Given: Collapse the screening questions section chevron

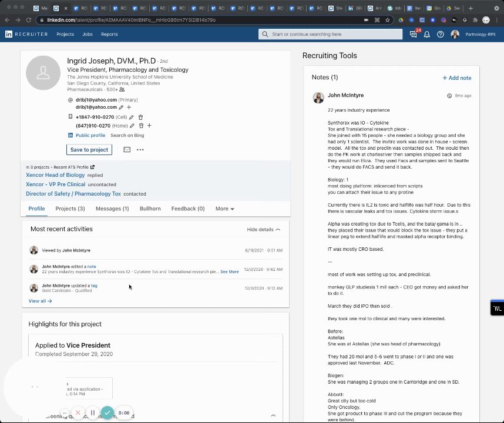Looking at the screenshot, I should [273, 415].
